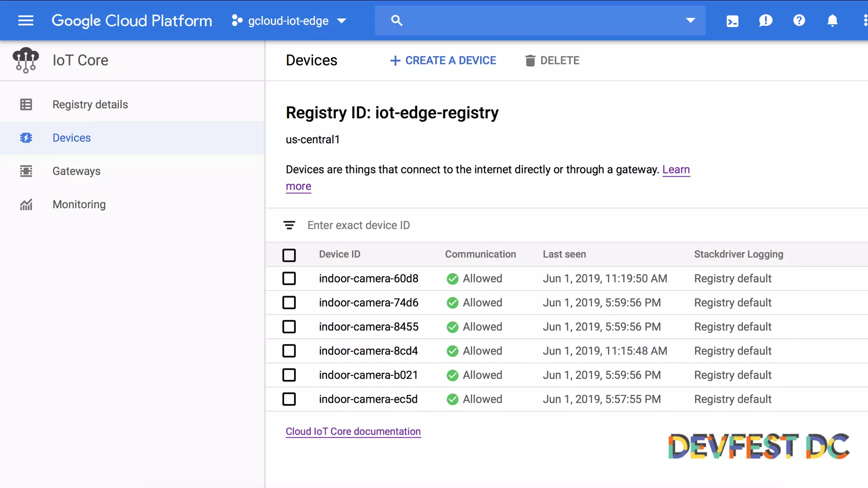Expand the search bar dropdown arrow

pyautogui.click(x=690, y=20)
